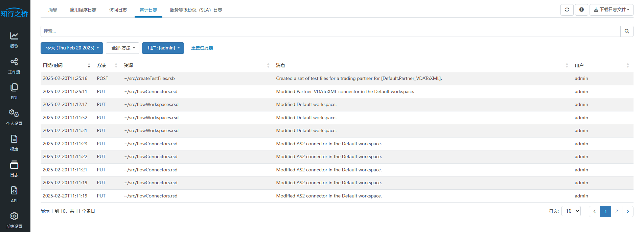Screen dimensions: 644x232
Task: Open the help question mark icon
Action: [x=581, y=10]
